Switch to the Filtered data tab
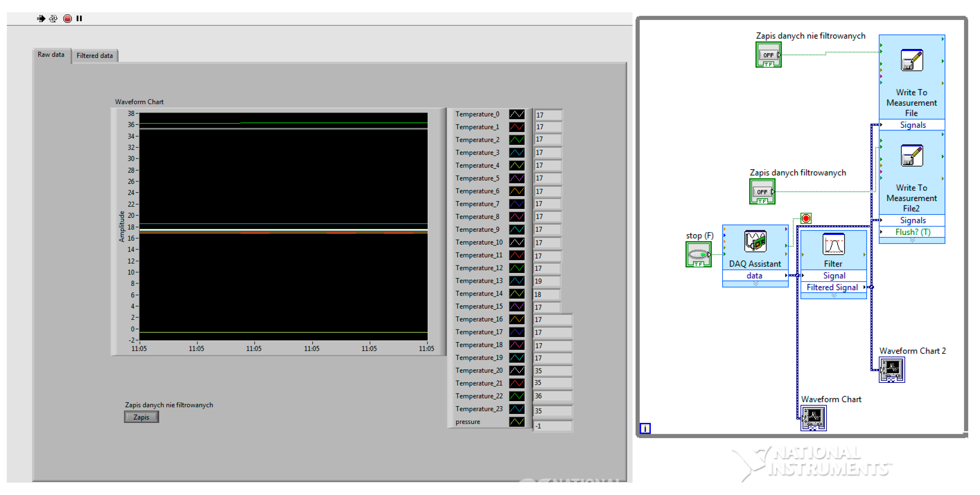 [95, 56]
